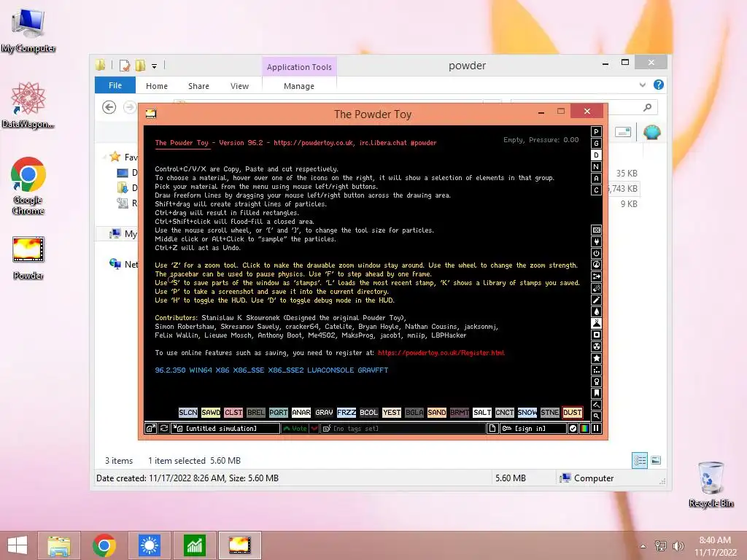Choose the FRZZ element

coord(347,413)
